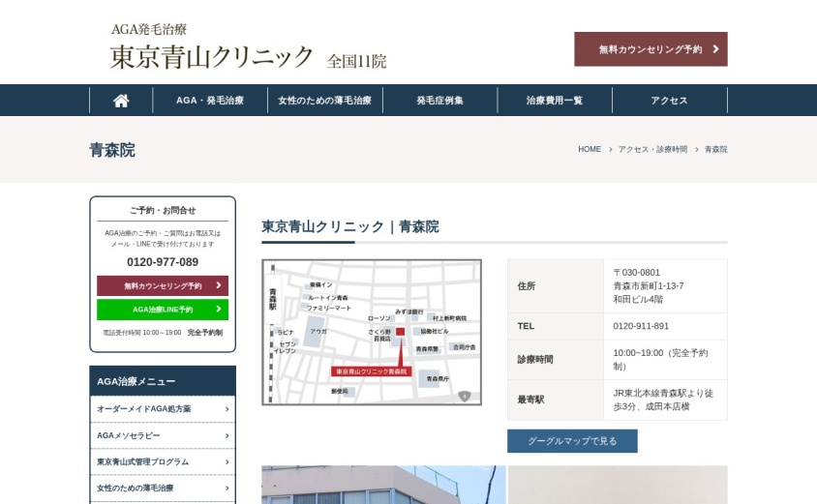The width and height of the screenshot is (817, 504).
Task: Click the building exterior photo
Action: tap(383, 485)
